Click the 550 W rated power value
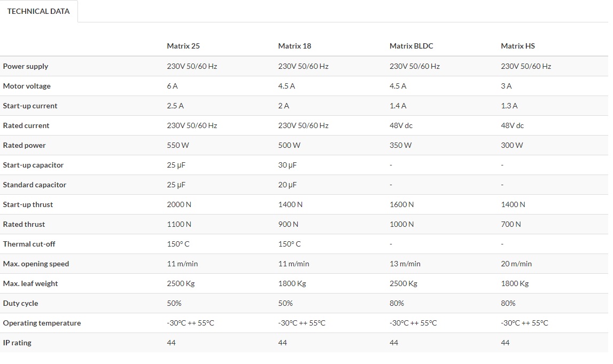The height and width of the screenshot is (364, 613). 178,145
